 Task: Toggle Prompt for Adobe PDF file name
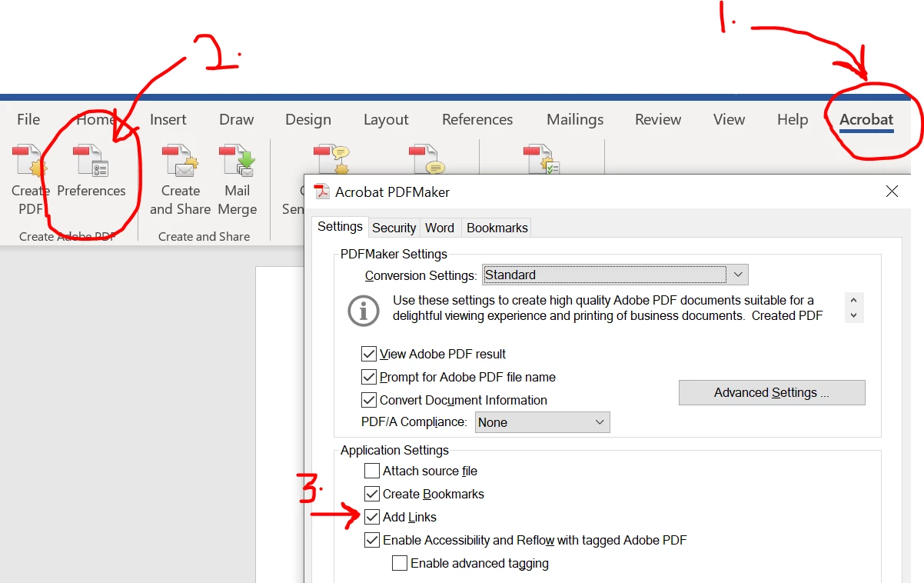coord(369,377)
